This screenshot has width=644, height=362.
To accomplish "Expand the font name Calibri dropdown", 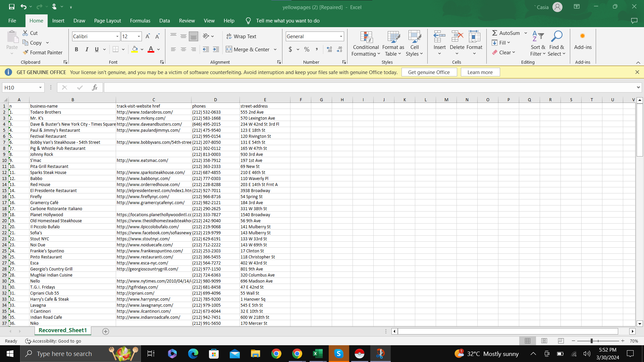I will [117, 36].
